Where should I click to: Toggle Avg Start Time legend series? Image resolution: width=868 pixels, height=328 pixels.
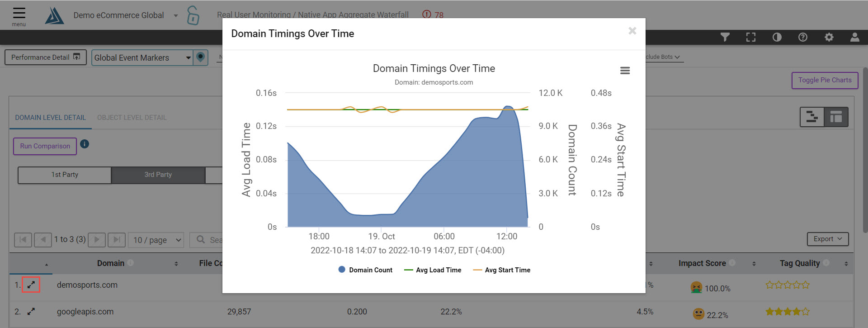pyautogui.click(x=502, y=270)
